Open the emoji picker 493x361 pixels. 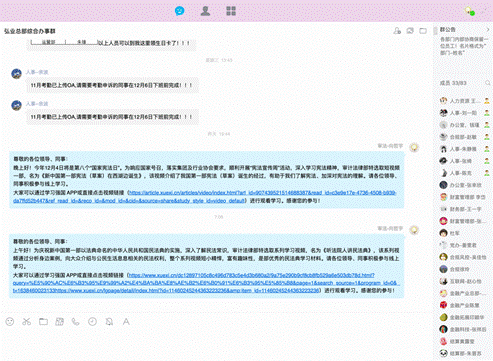[x=10, y=322]
